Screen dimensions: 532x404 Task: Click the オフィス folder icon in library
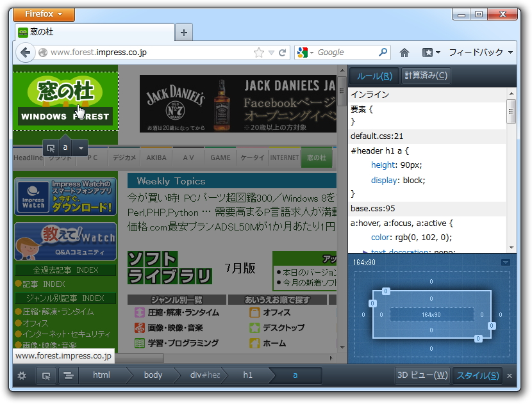(254, 312)
